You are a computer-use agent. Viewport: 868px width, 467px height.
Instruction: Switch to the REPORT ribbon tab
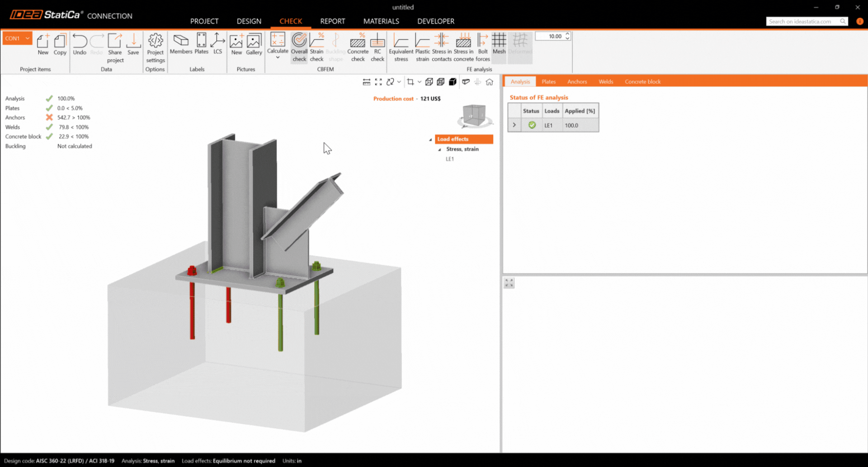pos(332,21)
